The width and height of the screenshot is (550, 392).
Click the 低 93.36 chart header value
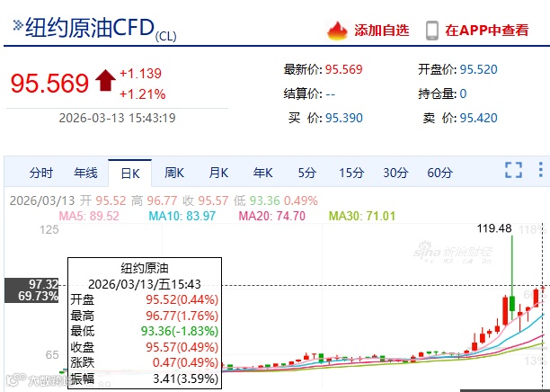(257, 200)
